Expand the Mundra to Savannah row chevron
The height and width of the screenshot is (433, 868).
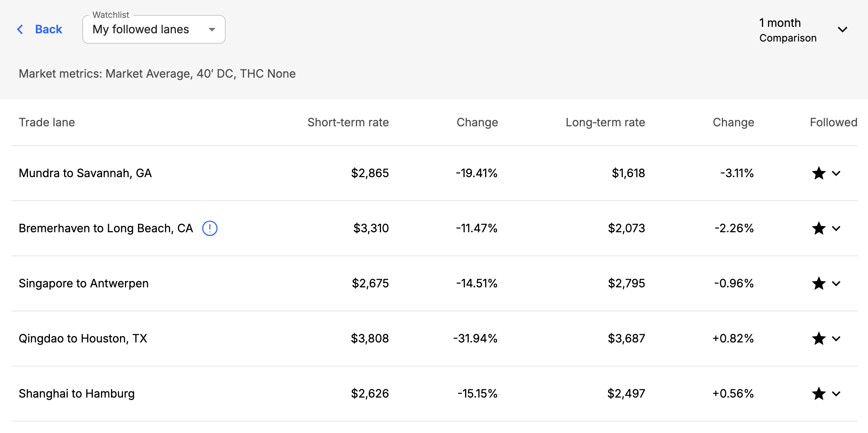[x=836, y=174]
